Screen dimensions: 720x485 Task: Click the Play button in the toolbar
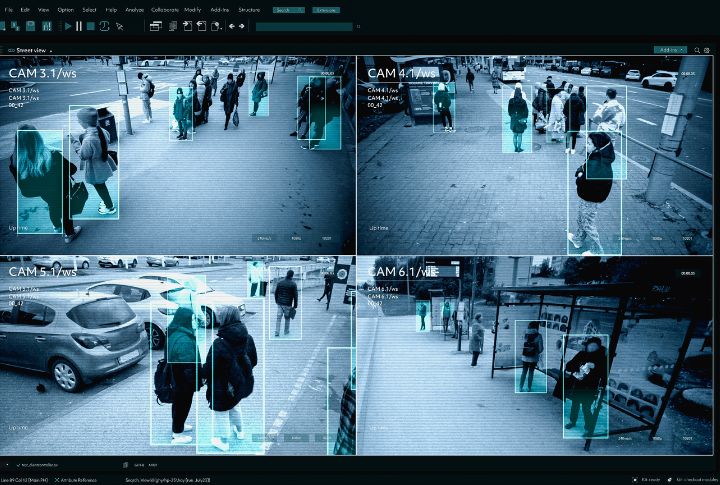66,26
